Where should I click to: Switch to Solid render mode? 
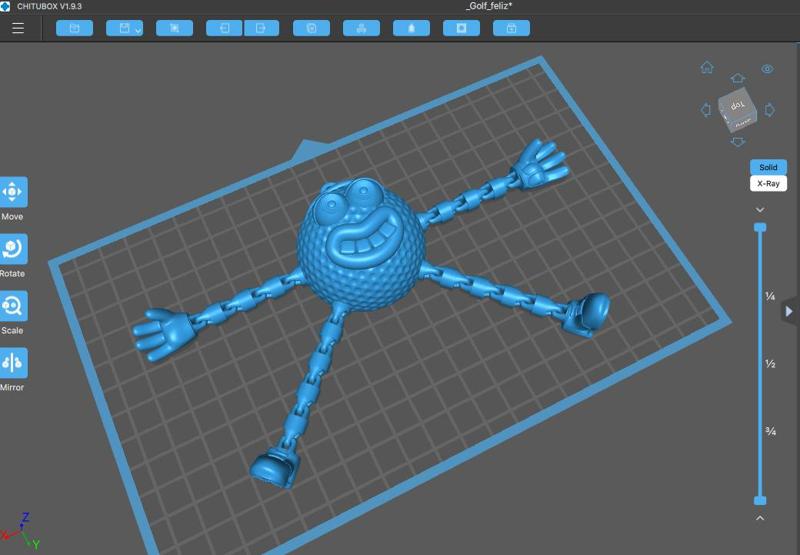pos(768,167)
